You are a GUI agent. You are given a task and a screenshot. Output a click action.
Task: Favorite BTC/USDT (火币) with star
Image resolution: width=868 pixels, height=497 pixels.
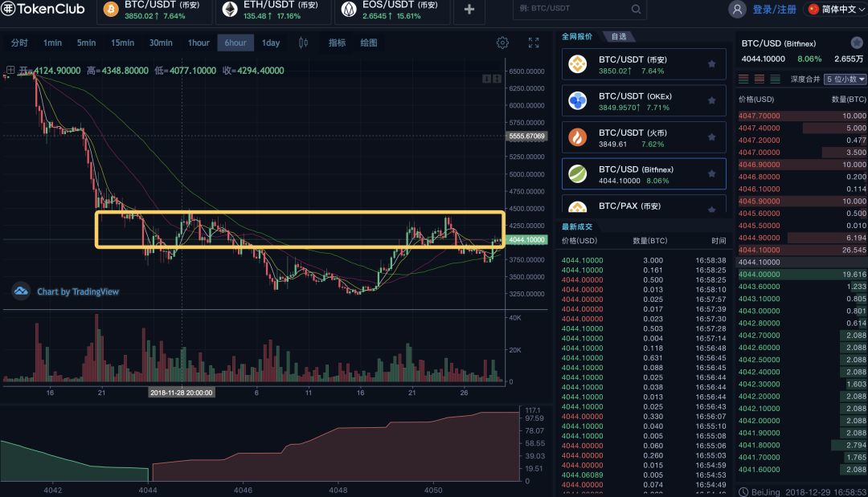(x=712, y=137)
